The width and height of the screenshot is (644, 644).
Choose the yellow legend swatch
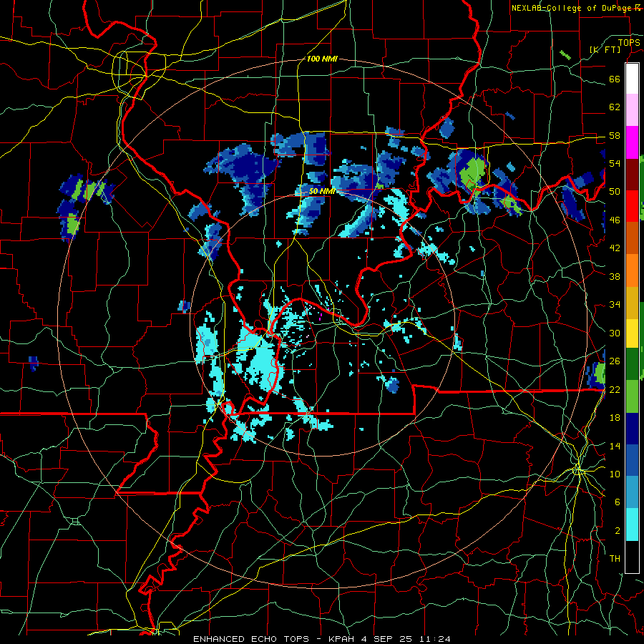tap(632, 333)
